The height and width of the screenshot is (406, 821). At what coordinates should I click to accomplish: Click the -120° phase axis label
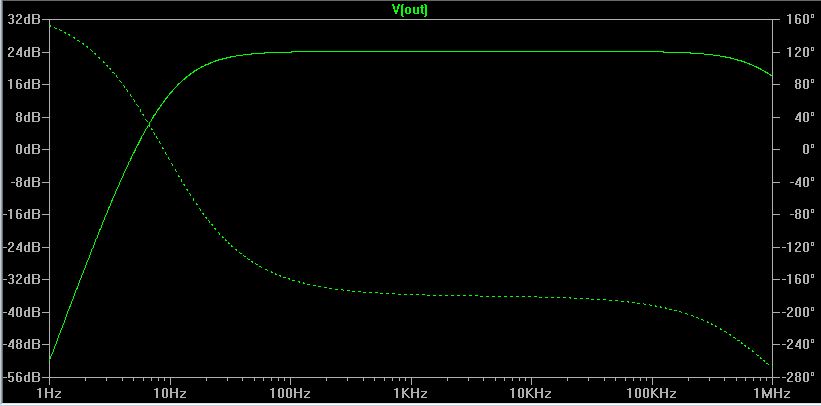point(799,247)
